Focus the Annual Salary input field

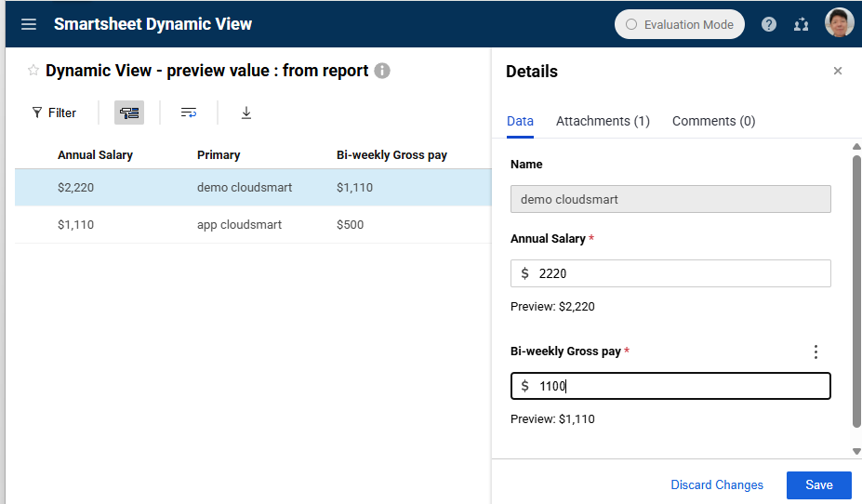[670, 273]
